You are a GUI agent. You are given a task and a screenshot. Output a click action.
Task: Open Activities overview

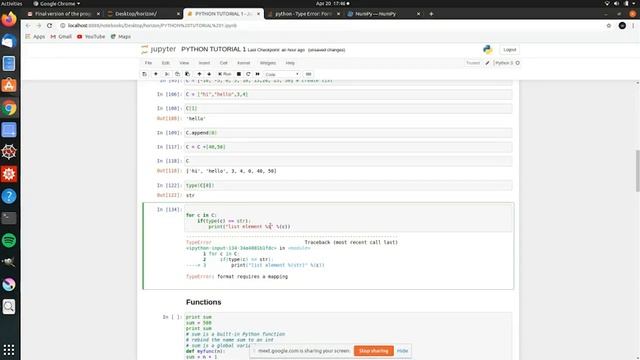pos(11,3)
